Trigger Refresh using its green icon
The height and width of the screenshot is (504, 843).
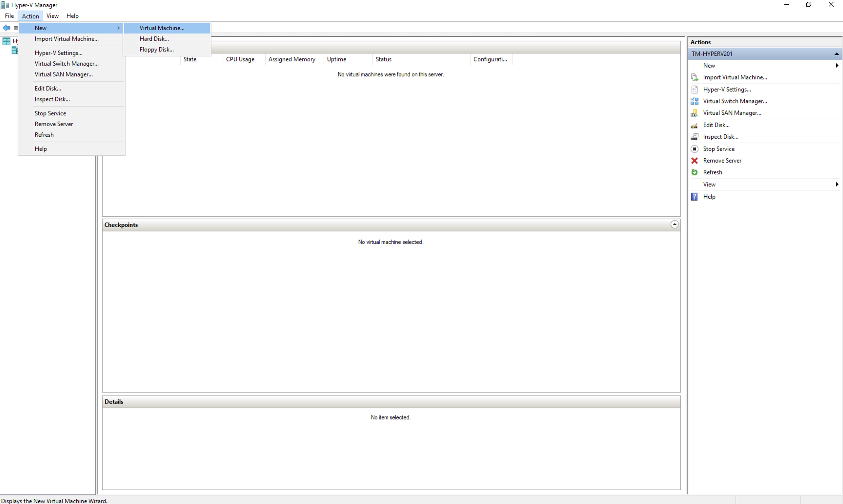[x=695, y=172]
